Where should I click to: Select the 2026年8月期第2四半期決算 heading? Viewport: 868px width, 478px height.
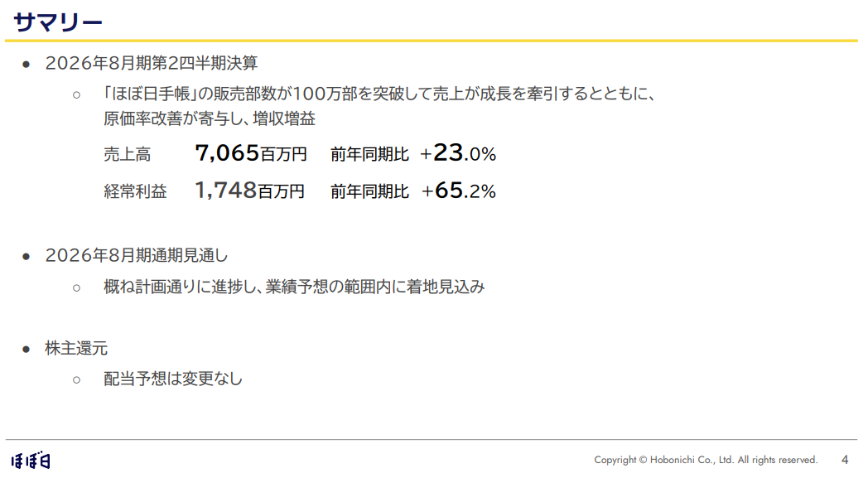coord(152,63)
